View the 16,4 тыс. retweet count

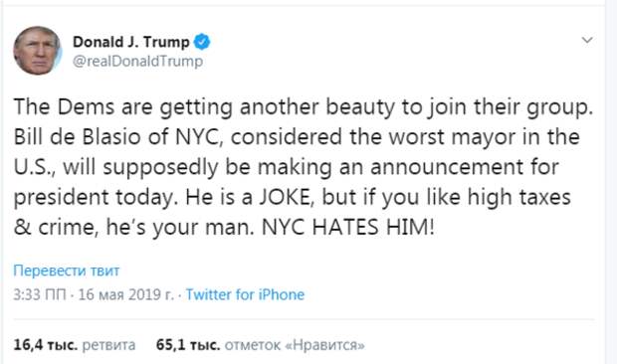click(x=46, y=345)
